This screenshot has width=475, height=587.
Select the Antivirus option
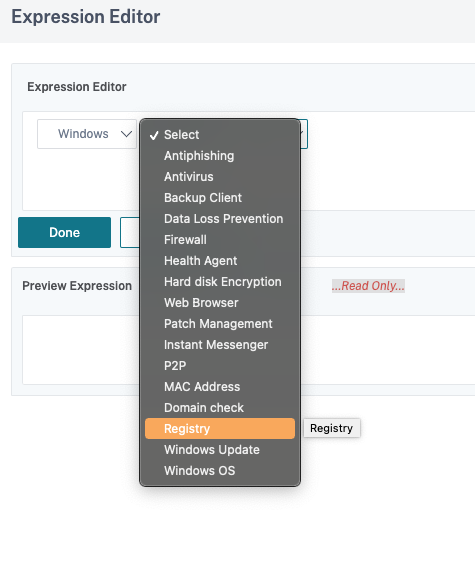(220, 177)
